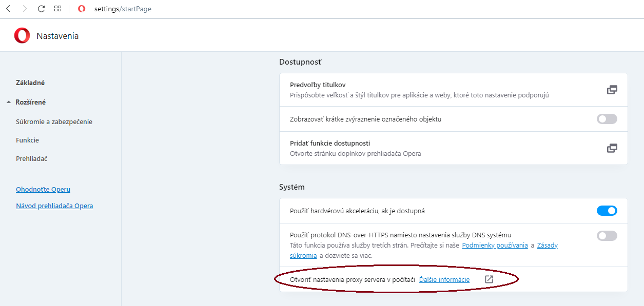The width and height of the screenshot is (644, 306).
Task: Open the Predvoľby titulkov external window icon
Action: [x=612, y=90]
